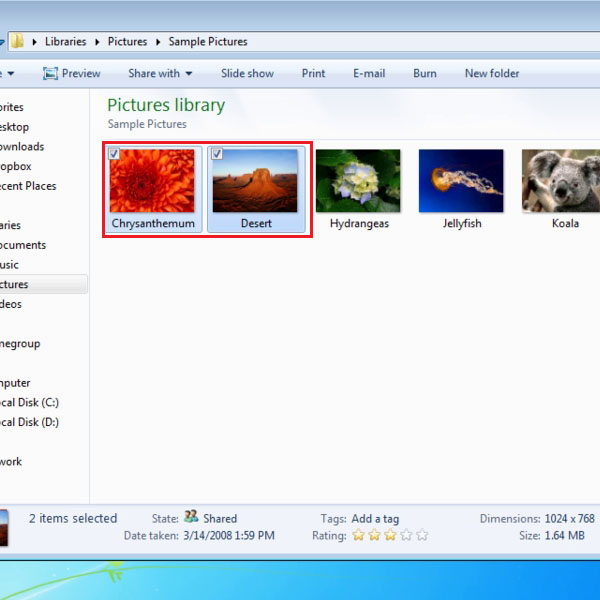Click the Shared state people icon

click(x=191, y=517)
